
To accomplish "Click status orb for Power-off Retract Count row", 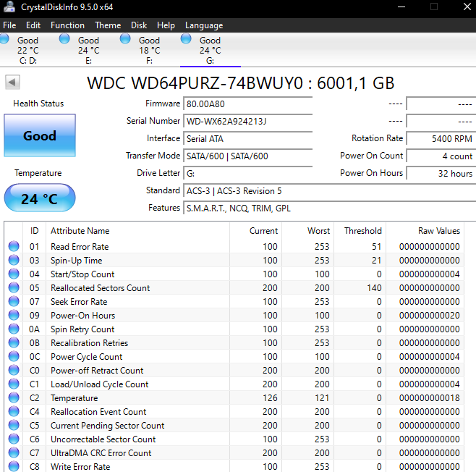I will 14,370.
